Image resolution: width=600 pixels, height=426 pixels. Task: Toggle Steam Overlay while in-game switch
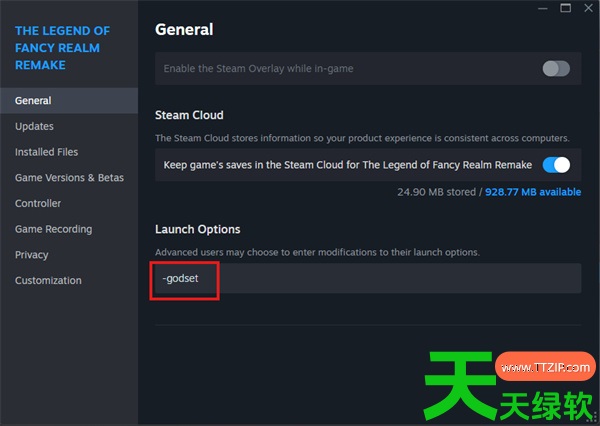coord(556,69)
